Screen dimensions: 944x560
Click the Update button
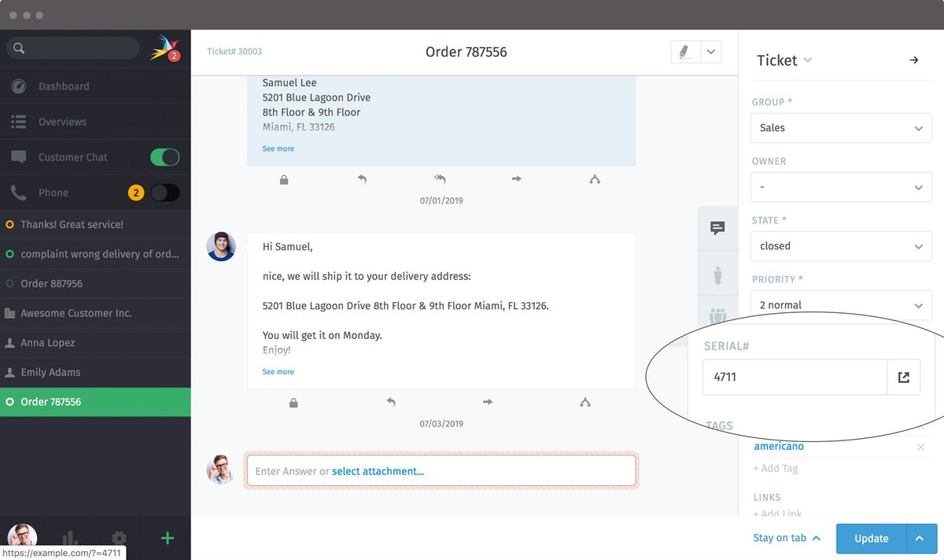point(871,539)
